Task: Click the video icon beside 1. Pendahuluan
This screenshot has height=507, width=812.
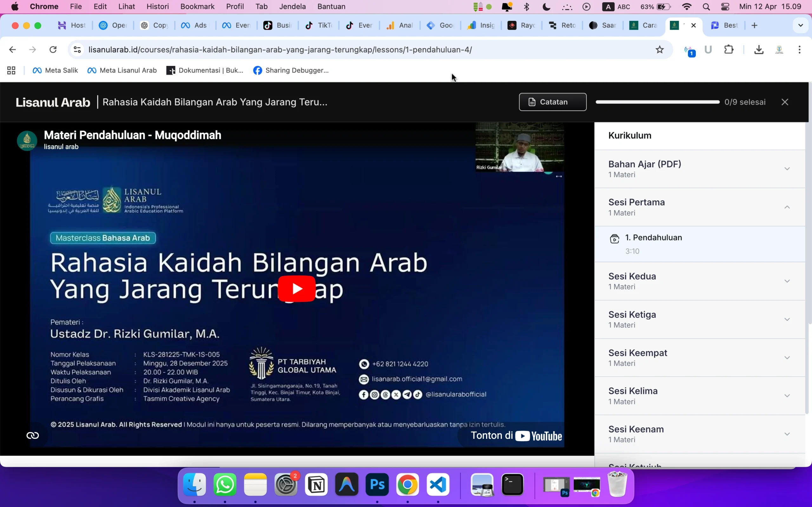Action: tap(615, 239)
